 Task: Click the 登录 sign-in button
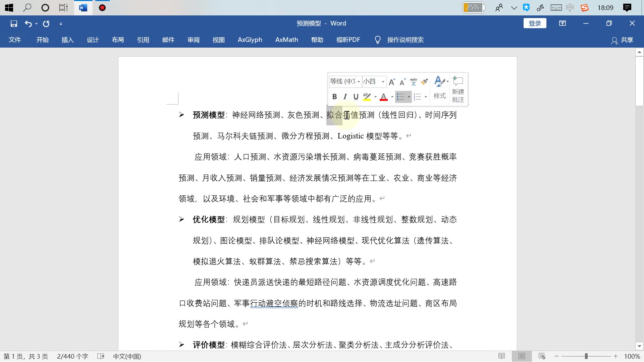pos(535,23)
